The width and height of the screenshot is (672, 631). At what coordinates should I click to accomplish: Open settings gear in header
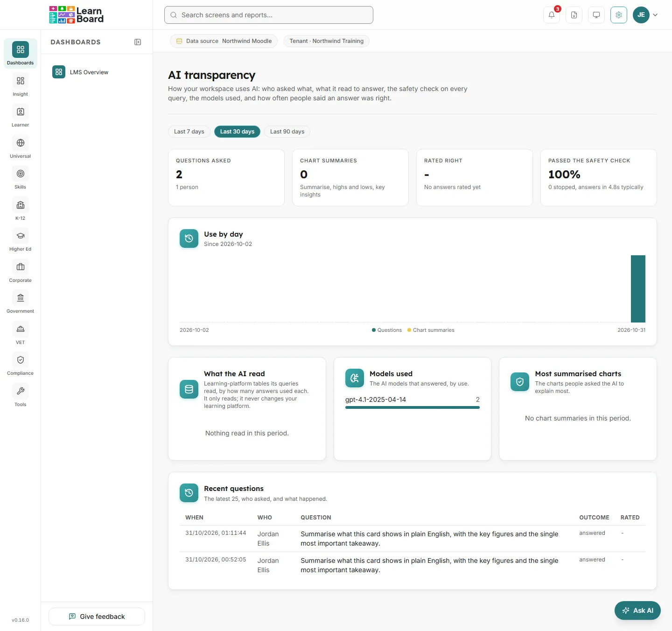619,15
